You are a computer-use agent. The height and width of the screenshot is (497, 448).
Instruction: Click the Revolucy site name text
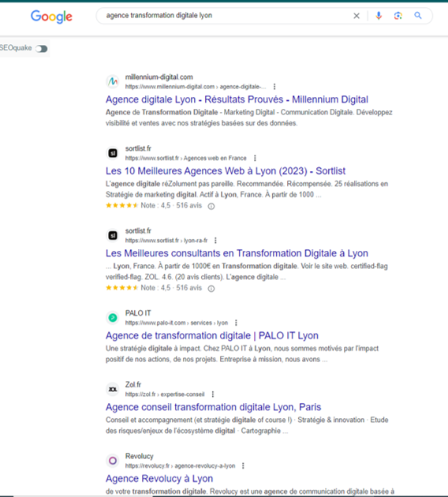[x=139, y=456]
